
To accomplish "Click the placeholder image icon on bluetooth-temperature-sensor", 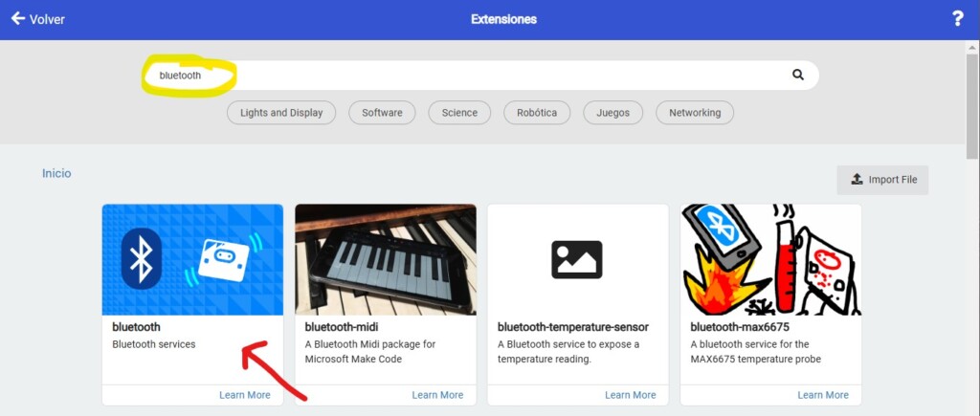I will click(577, 259).
